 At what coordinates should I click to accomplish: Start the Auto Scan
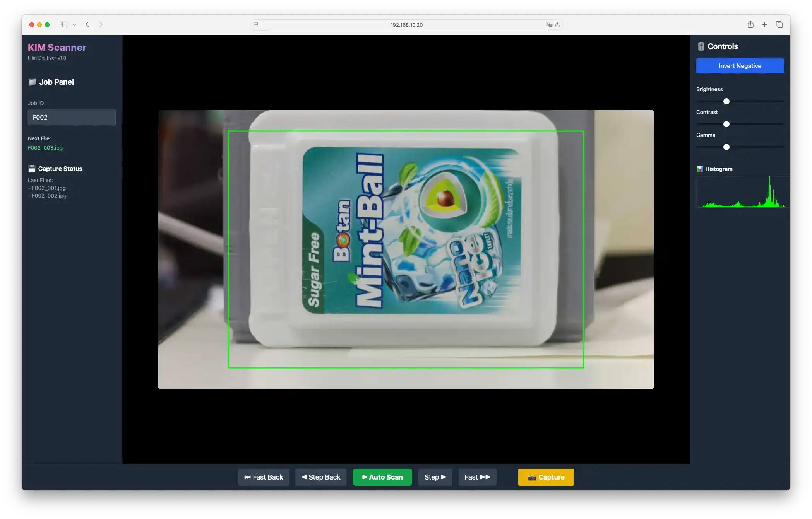click(382, 477)
